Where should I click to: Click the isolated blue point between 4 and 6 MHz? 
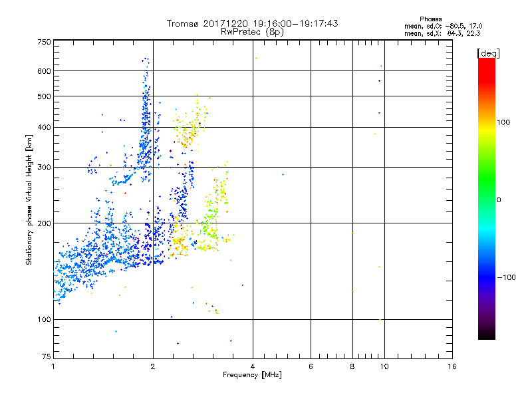coord(283,175)
